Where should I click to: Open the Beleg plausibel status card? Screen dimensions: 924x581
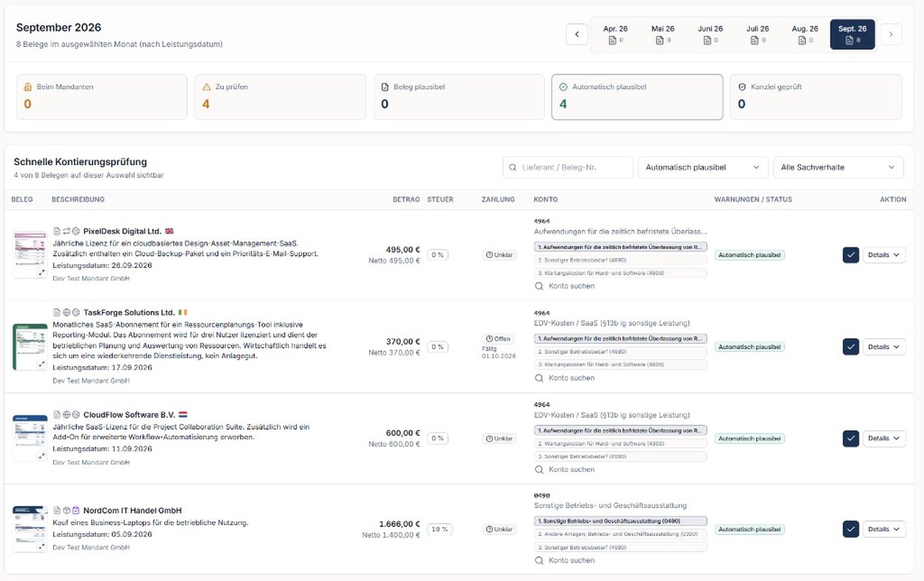coord(459,97)
